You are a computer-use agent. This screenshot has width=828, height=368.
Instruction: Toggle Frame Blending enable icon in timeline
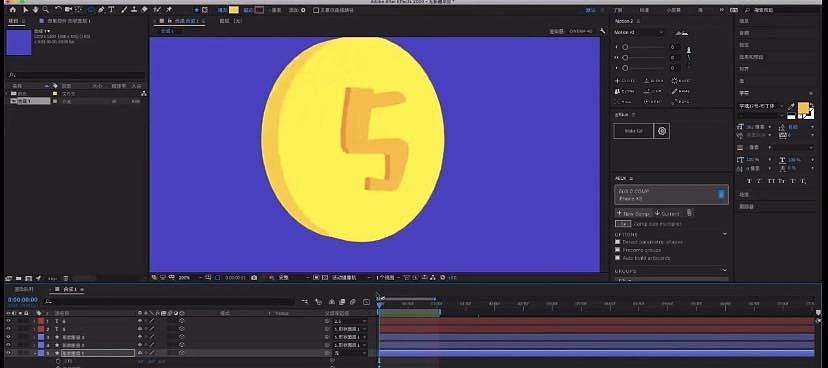tap(343, 301)
